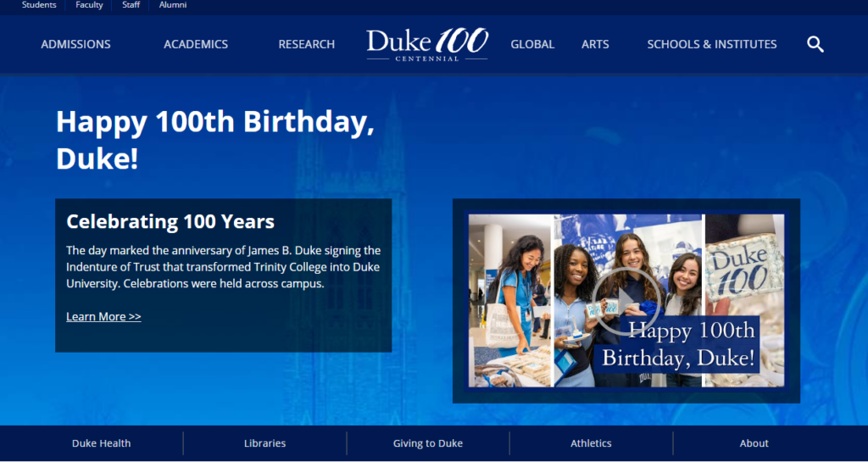Open the Global nav item
The width and height of the screenshot is (868, 462).
(532, 44)
